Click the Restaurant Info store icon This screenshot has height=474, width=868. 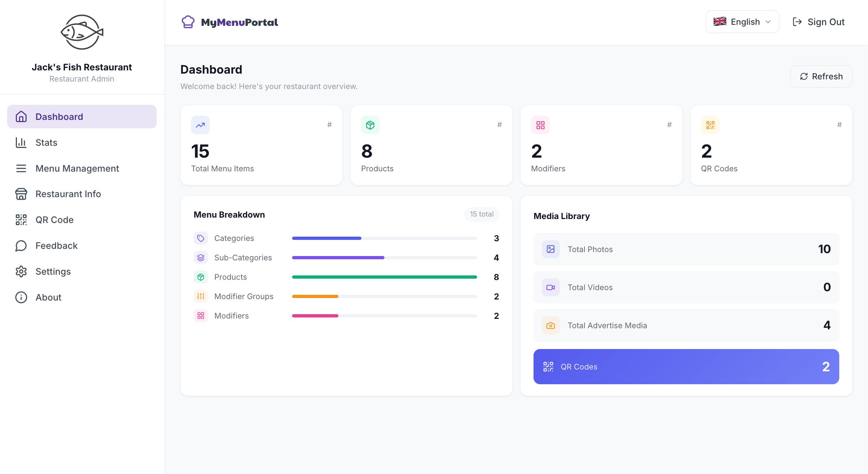point(21,194)
